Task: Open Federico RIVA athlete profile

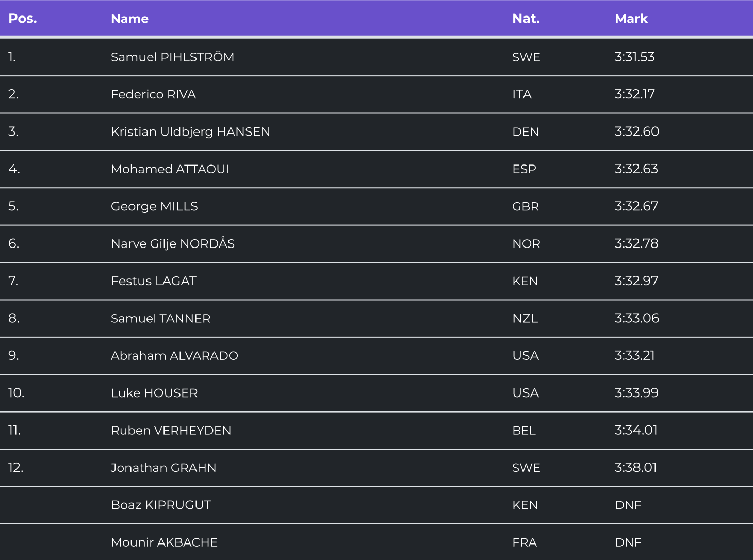Action: pyautogui.click(x=153, y=94)
